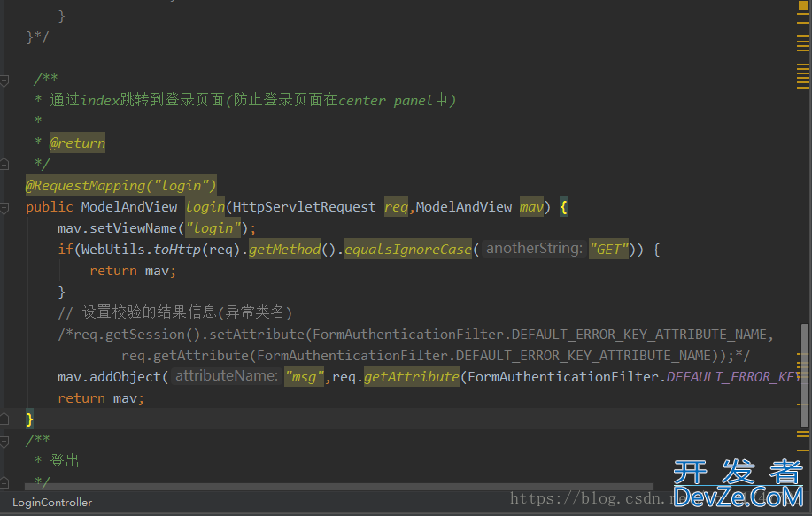Click the attributeName parameter hint

coord(227,376)
